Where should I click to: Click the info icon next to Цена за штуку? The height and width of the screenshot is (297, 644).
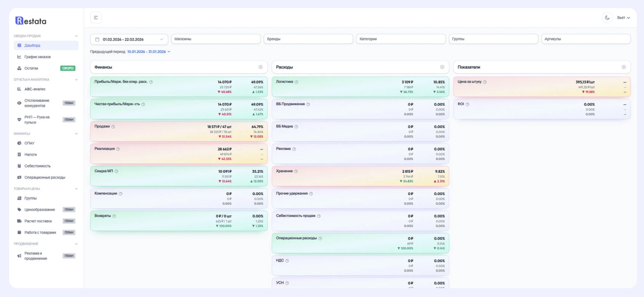[x=485, y=82]
